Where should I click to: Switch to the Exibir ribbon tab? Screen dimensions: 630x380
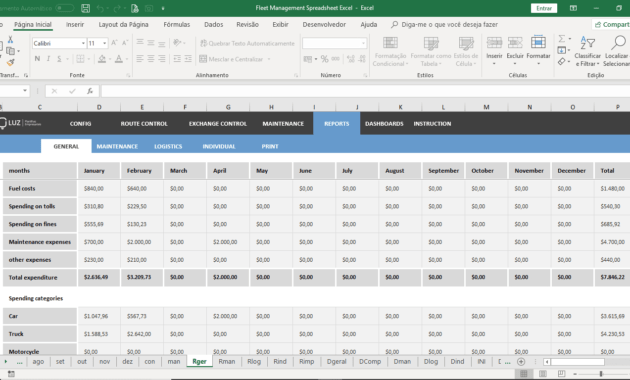pos(280,25)
